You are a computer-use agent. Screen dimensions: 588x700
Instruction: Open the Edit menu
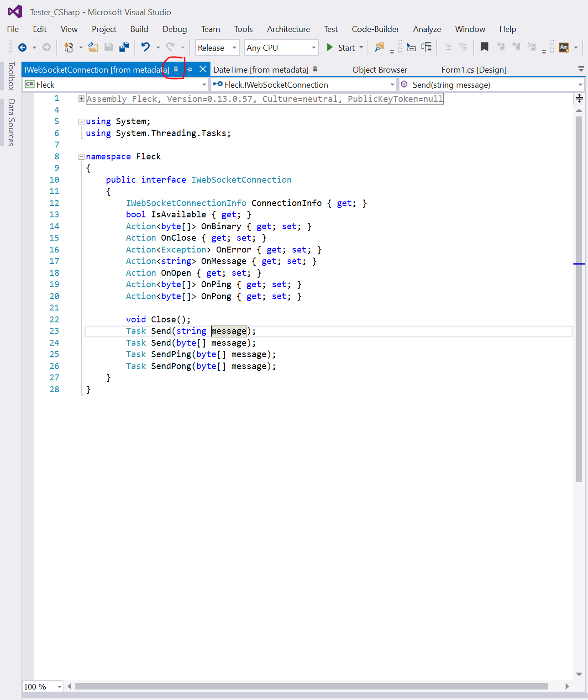click(x=40, y=29)
